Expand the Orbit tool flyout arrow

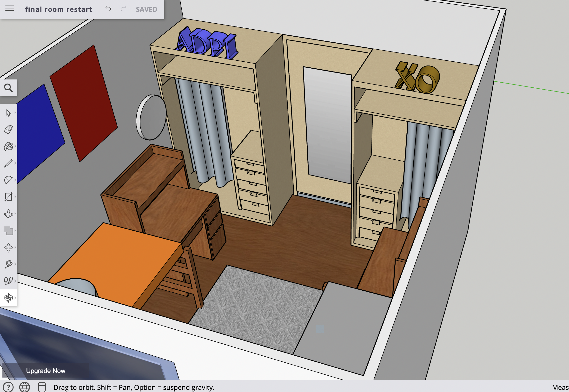(15, 298)
